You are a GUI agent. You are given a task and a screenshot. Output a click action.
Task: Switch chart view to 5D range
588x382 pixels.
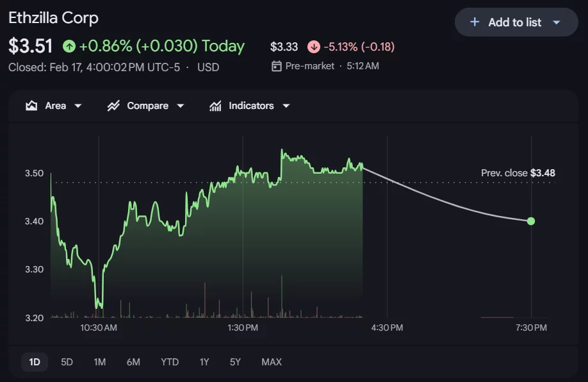click(67, 361)
